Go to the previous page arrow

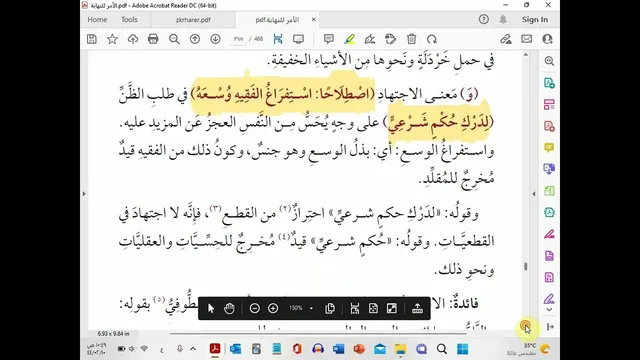195,39
